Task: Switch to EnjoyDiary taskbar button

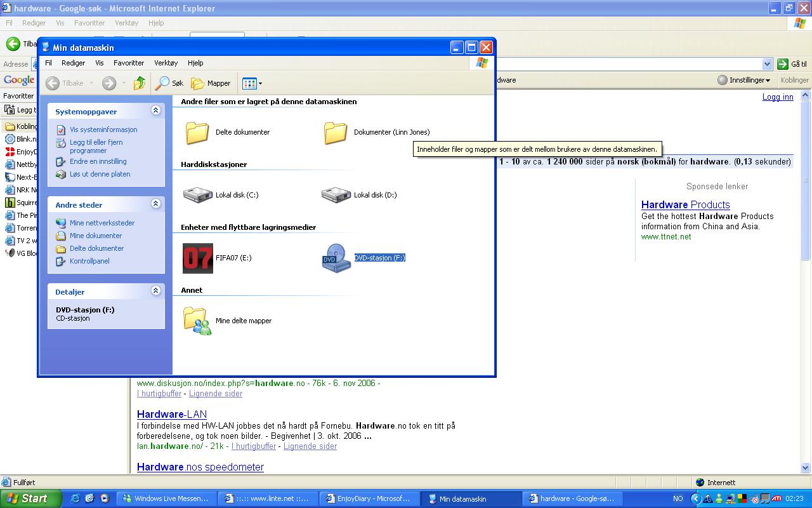Action: (369, 498)
